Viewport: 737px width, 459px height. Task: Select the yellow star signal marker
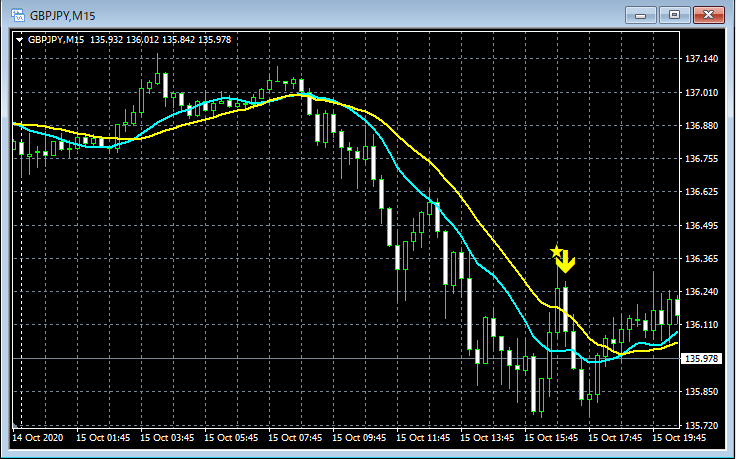[556, 252]
